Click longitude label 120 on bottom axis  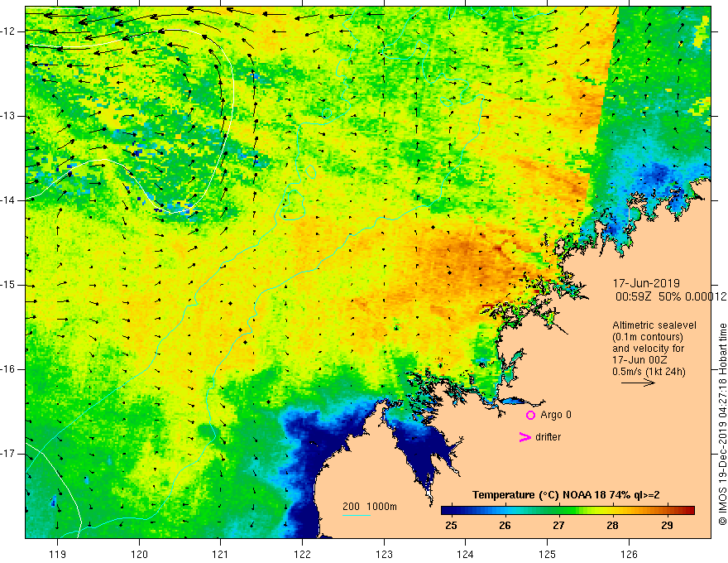click(x=139, y=554)
